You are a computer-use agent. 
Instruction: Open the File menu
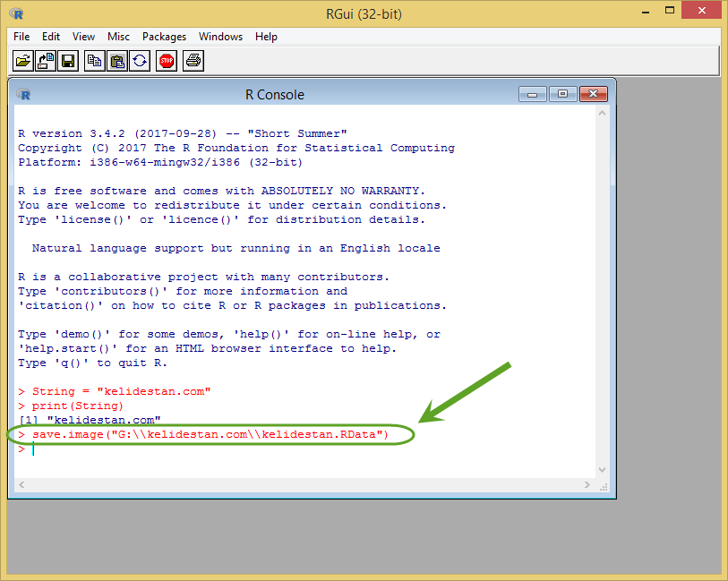click(21, 37)
